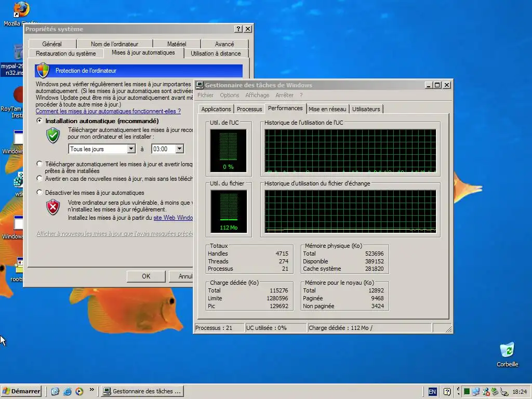The width and height of the screenshot is (532, 399).
Task: Click the Task Manager resize grip corner
Action: click(x=448, y=328)
